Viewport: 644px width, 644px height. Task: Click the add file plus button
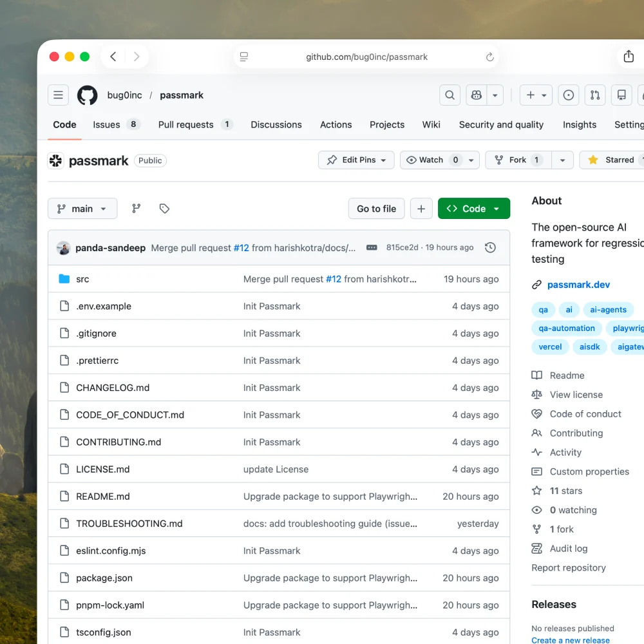(x=421, y=209)
